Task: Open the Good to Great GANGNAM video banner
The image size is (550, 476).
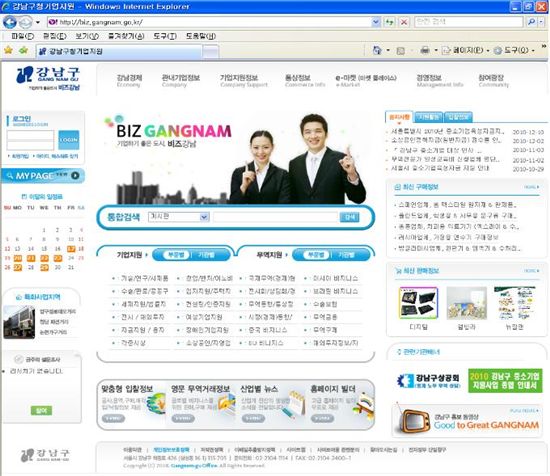Action: point(467,420)
